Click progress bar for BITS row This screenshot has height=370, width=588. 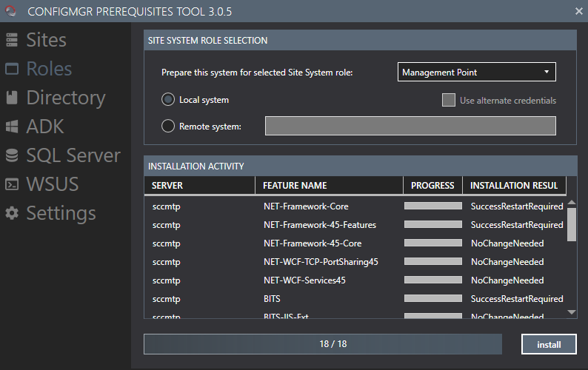(x=432, y=298)
